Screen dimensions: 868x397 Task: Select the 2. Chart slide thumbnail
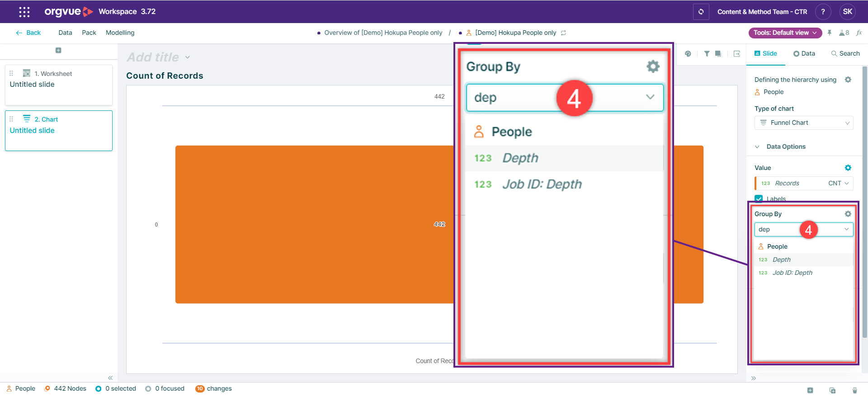pyautogui.click(x=59, y=131)
